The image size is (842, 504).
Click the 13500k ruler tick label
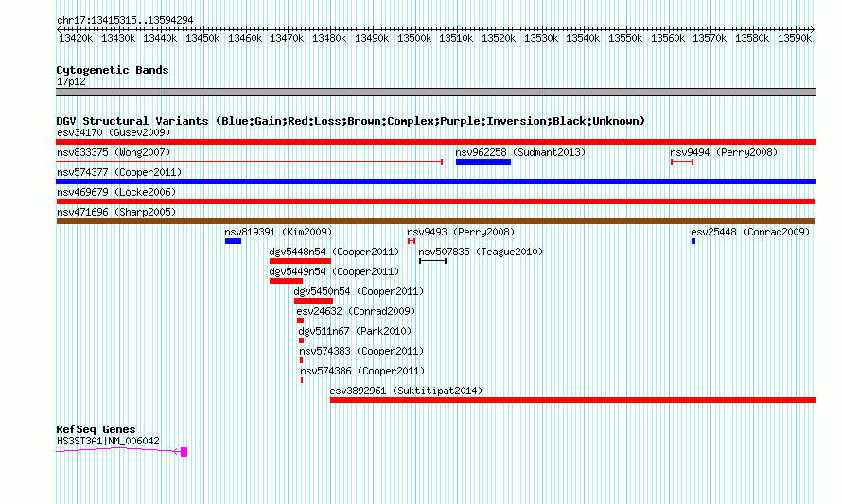[x=414, y=38]
